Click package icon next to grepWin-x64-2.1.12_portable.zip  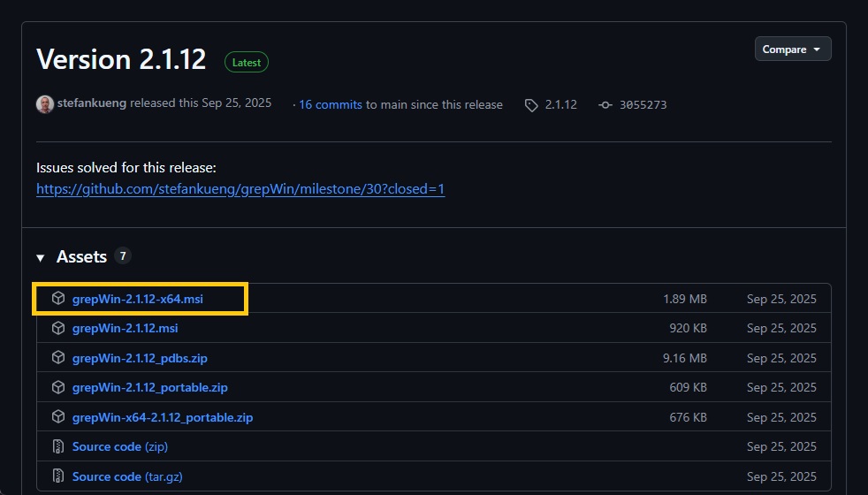click(58, 417)
